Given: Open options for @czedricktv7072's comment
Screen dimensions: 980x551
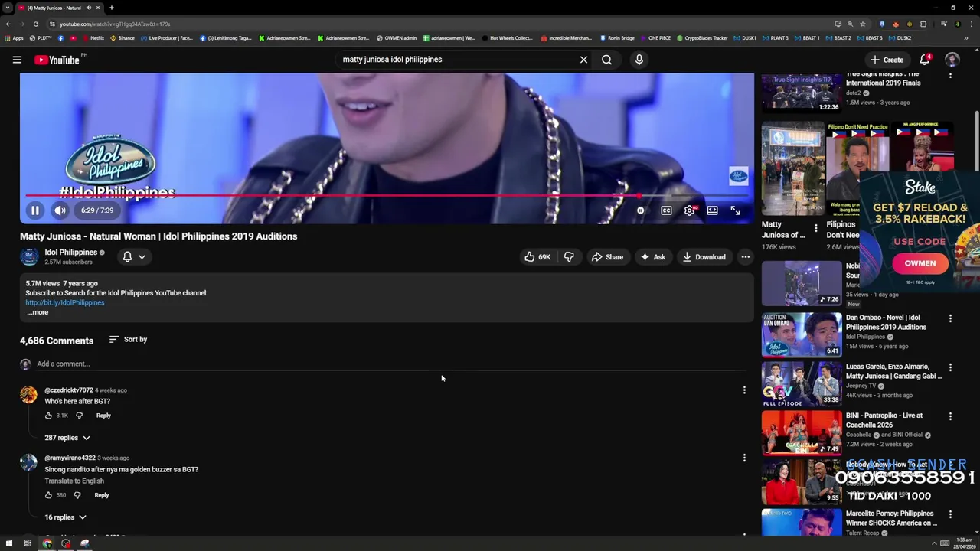Looking at the screenshot, I should click(744, 390).
